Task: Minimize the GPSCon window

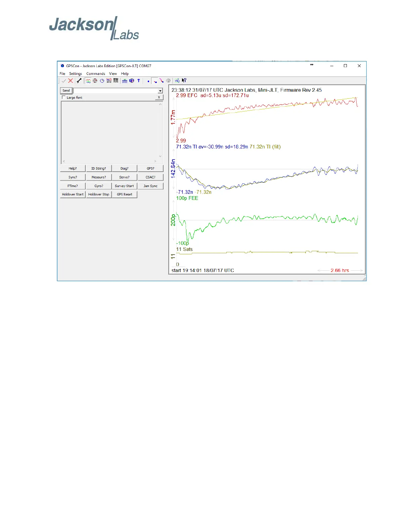Action: coord(332,66)
